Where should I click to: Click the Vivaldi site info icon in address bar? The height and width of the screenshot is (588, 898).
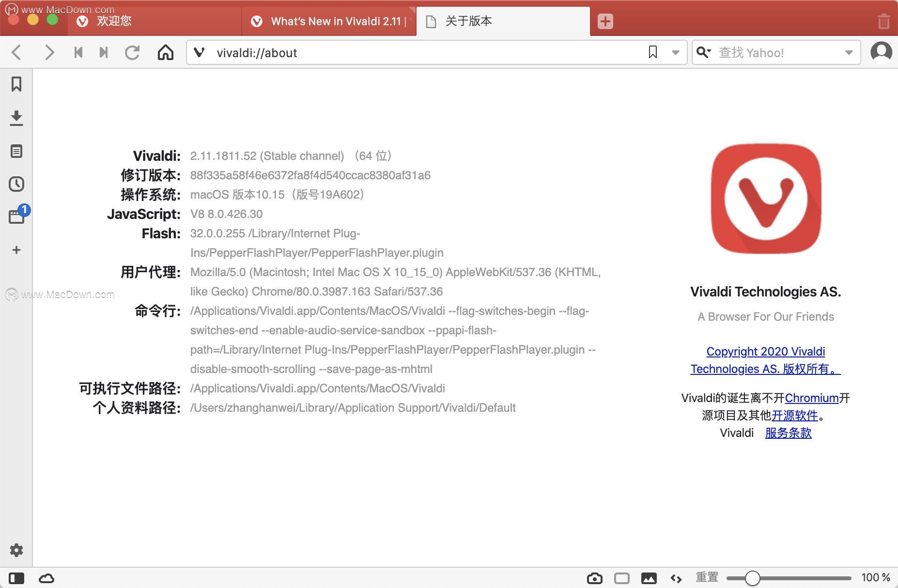(x=199, y=52)
